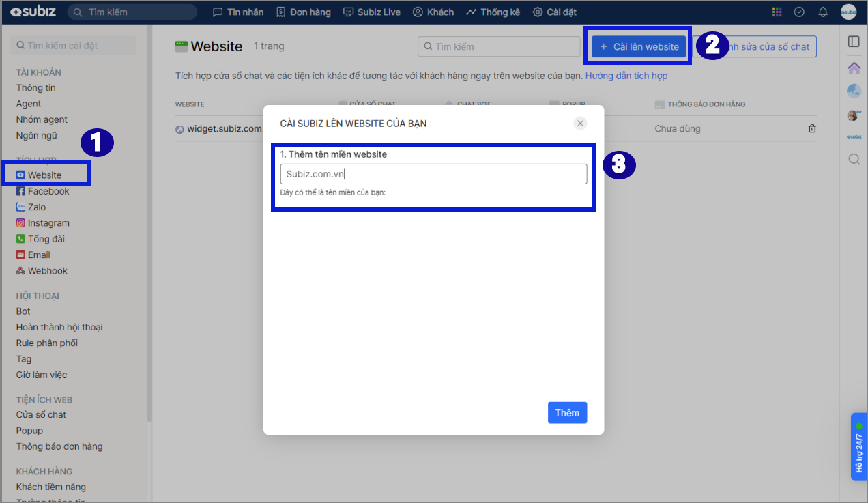The width and height of the screenshot is (868, 503).
Task: Delete the widget.subiz.com website row
Action: pyautogui.click(x=812, y=128)
